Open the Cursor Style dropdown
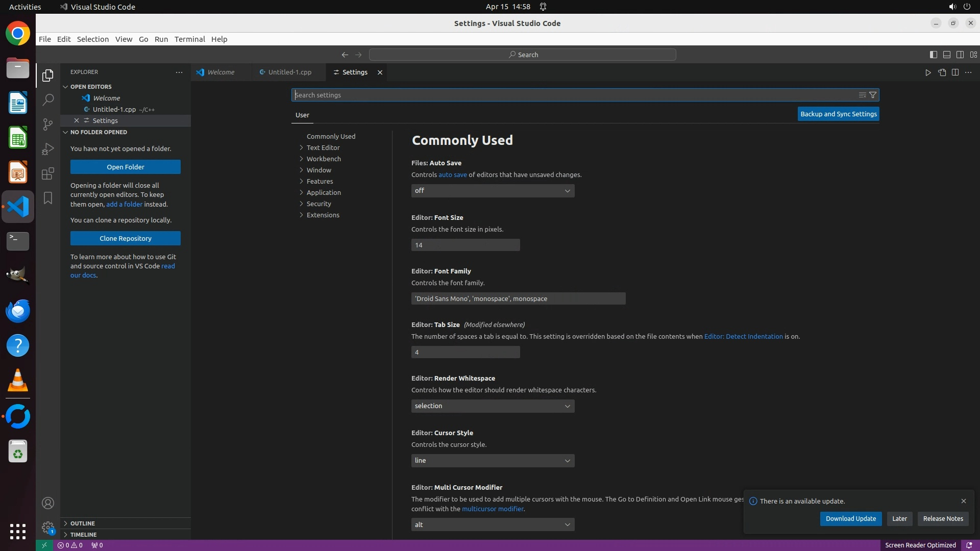The width and height of the screenshot is (980, 551). click(x=493, y=461)
